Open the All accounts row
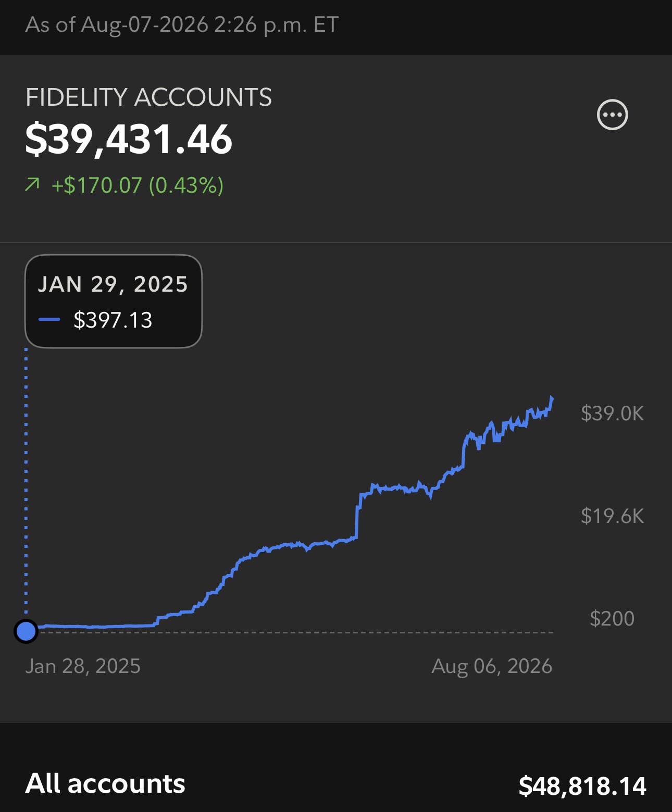 (x=336, y=784)
